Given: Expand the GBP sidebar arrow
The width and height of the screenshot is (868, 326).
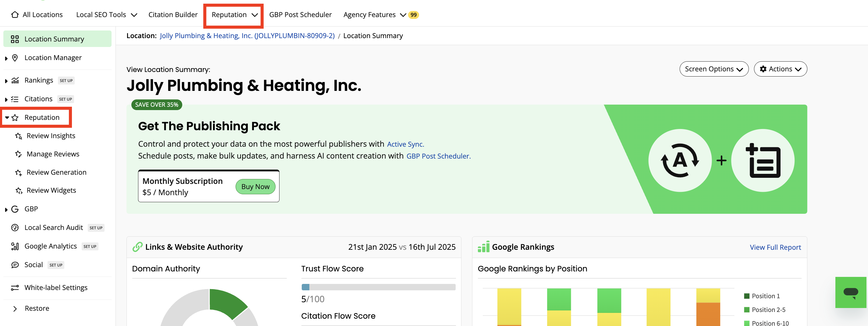Looking at the screenshot, I should tap(6, 210).
